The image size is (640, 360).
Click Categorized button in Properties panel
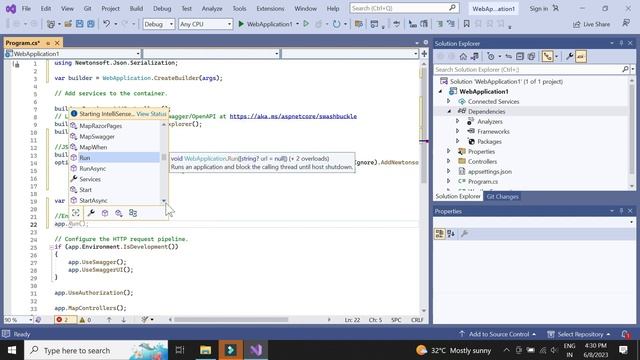pyautogui.click(x=440, y=234)
